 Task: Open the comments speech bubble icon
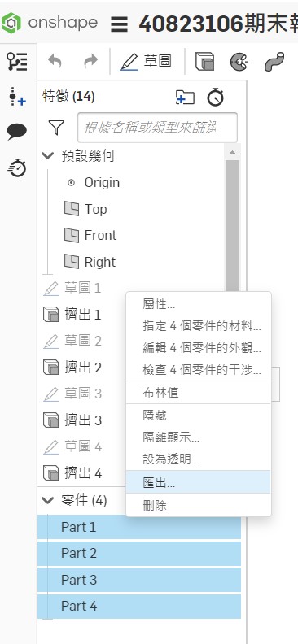pyautogui.click(x=17, y=133)
